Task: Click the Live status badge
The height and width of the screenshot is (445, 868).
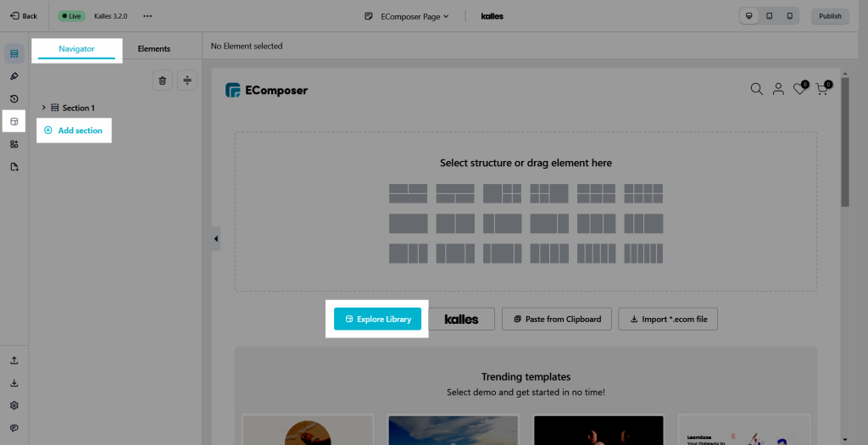Action: tap(71, 16)
